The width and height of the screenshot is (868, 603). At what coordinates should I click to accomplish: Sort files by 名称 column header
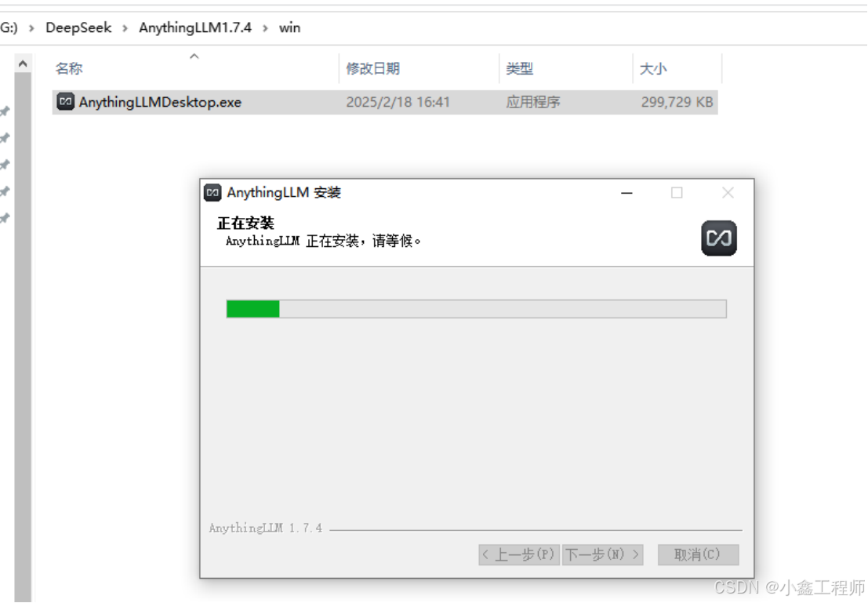point(69,69)
